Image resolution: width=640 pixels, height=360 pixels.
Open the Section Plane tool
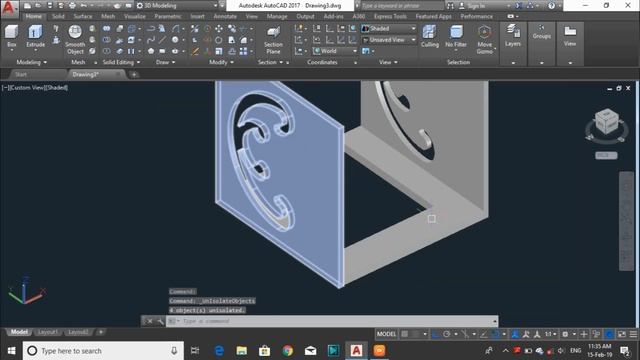[x=273, y=40]
